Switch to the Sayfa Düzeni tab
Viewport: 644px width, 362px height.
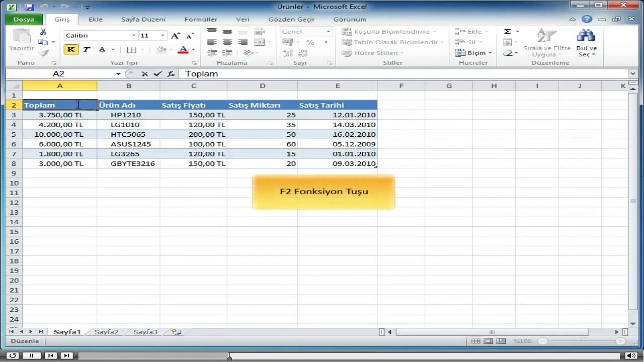[x=143, y=20]
